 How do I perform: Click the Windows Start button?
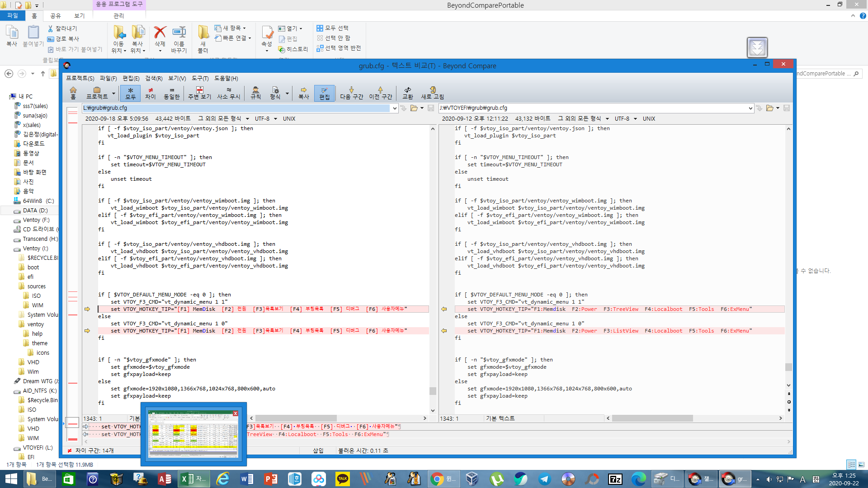(11, 479)
